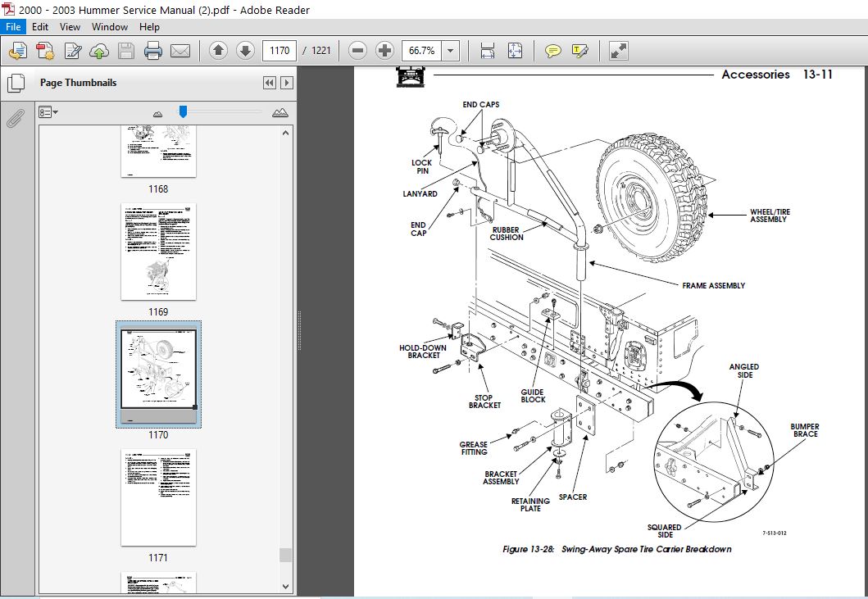Click the FRAME ASSEMBLY label

pos(714,286)
